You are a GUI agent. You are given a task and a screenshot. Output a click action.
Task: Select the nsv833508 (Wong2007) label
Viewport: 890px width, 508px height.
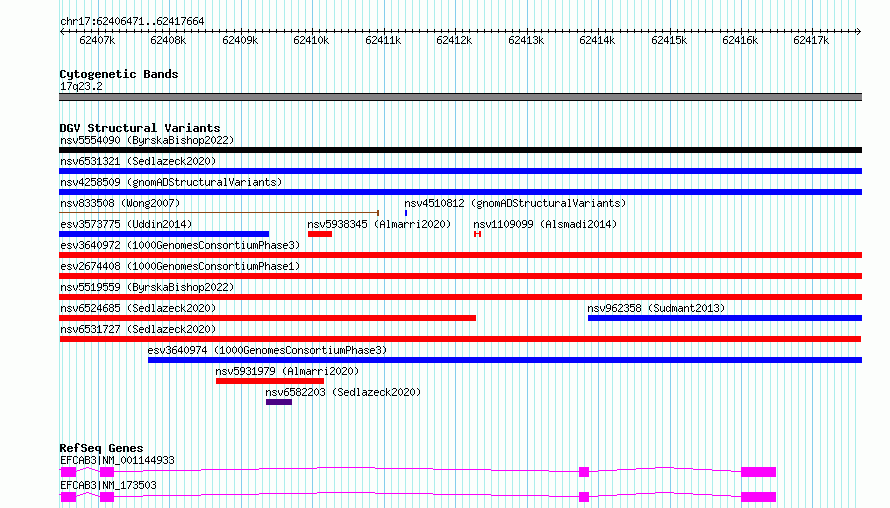120,203
